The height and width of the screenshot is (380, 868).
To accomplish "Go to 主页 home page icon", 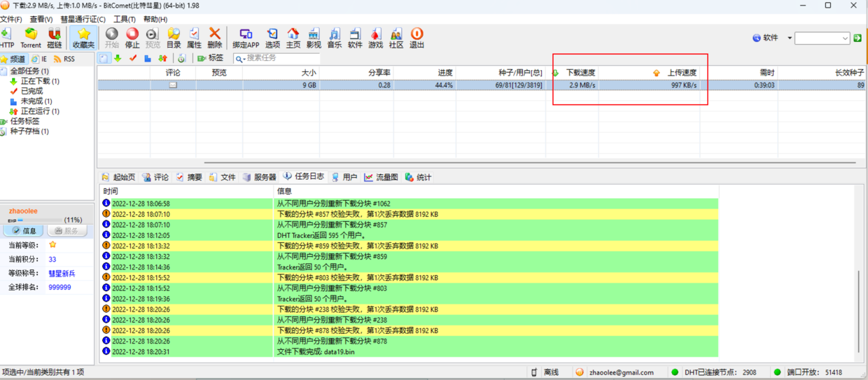I will pos(293,38).
